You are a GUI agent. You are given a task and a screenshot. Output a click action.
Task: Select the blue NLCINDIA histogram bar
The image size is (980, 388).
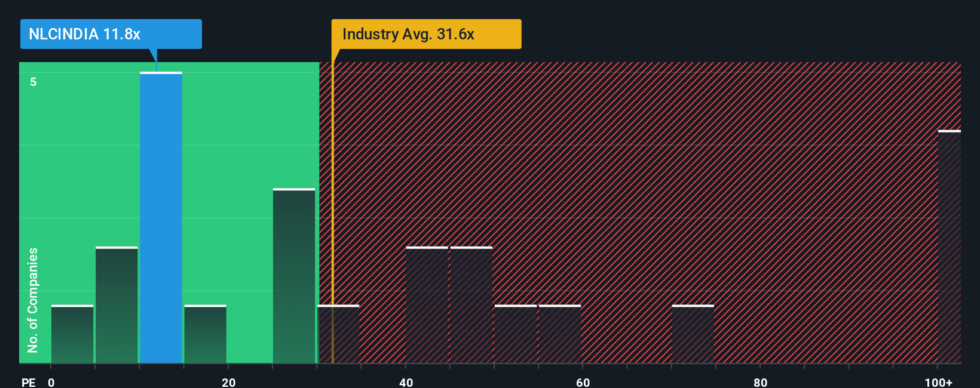161,217
